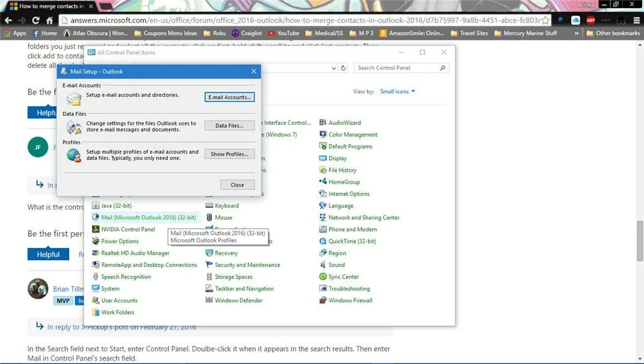Open the Sync Center icon
This screenshot has width=644, height=364.
point(339,277)
